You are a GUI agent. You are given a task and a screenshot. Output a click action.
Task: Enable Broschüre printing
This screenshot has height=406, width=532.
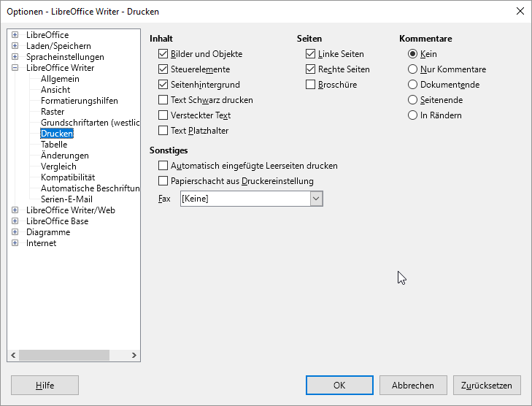coord(310,84)
